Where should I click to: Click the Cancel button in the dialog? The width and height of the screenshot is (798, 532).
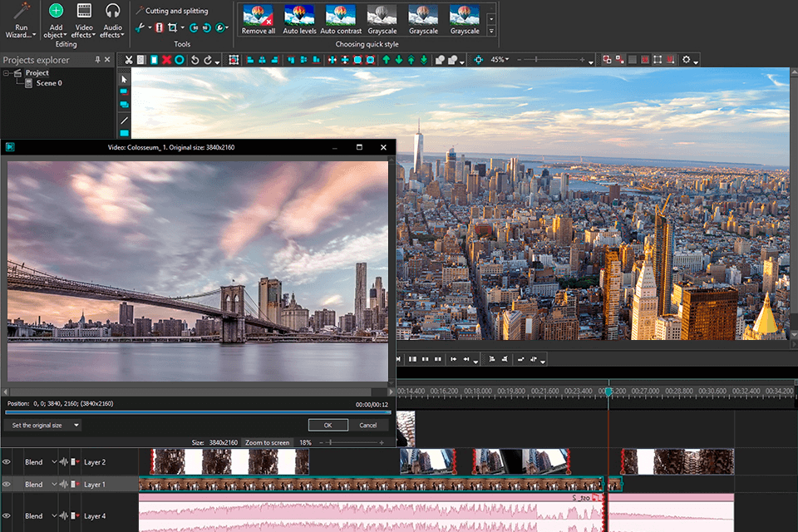click(x=367, y=425)
